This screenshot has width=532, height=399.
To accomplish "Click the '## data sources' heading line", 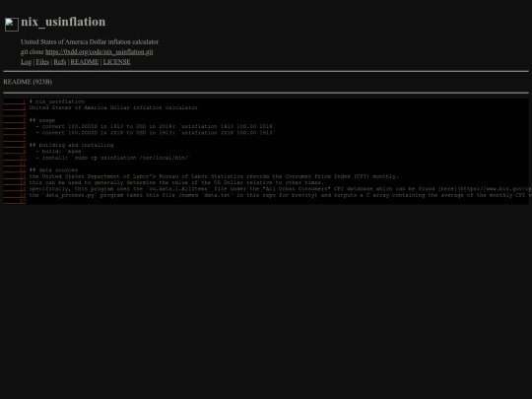I will [x=53, y=170].
